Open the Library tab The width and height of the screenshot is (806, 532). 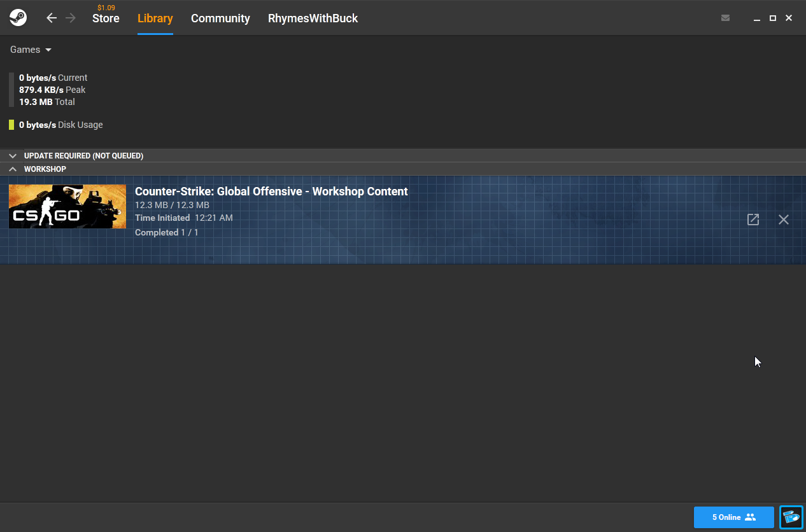(155, 18)
